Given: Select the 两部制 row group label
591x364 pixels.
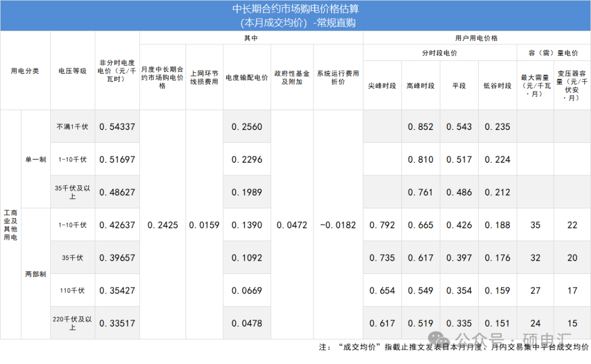Looking at the screenshot, I should tap(36, 274).
